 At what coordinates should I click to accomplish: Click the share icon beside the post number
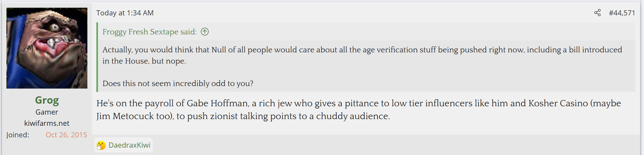597,13
